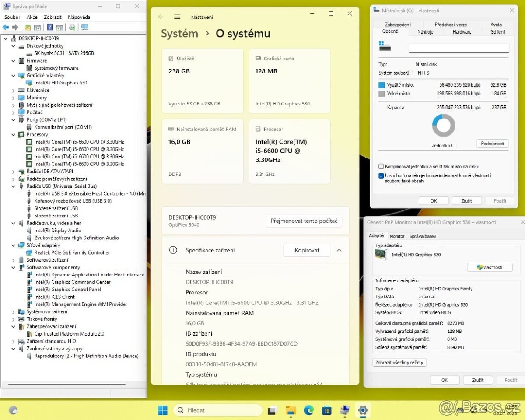Click the Kopírovat button
Image resolution: width=525 pixels, height=420 pixels.
307,250
